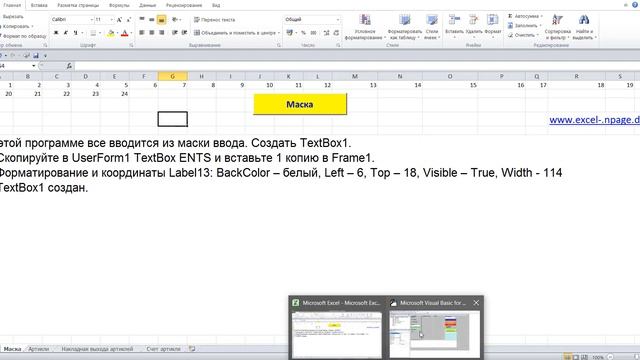
Task: Switch to the Вид ribbon tab
Action: [216, 5]
